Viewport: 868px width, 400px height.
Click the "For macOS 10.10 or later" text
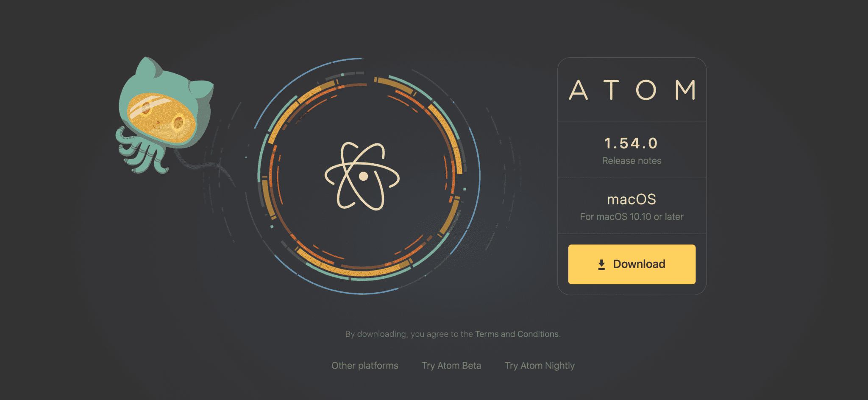[x=632, y=217]
